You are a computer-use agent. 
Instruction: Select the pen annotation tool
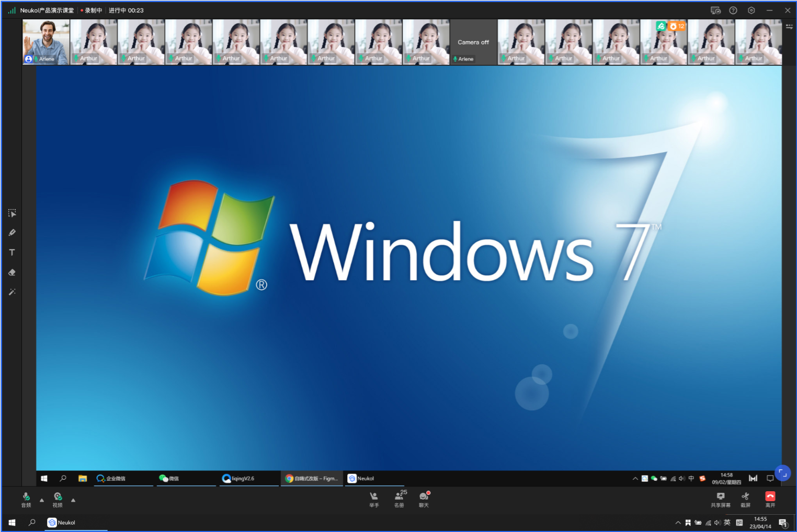click(x=12, y=233)
